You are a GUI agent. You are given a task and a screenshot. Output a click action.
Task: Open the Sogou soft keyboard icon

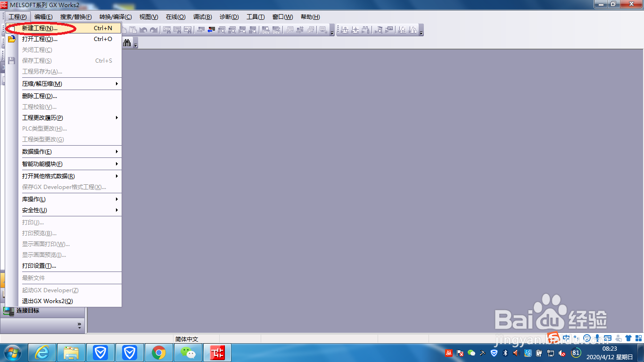coord(608,337)
